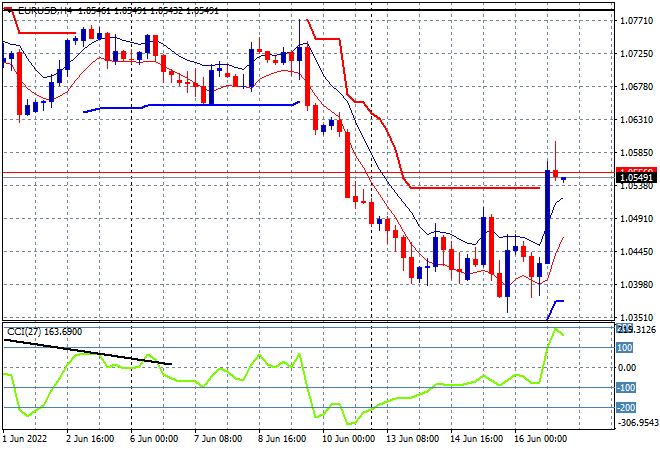
Task: Select the CCI(27) 163.6900 indicator label
Action: pos(45,332)
